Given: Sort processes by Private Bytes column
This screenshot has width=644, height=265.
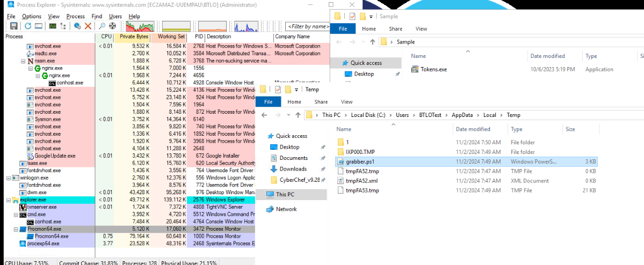Looking at the screenshot, I should pos(132,36).
